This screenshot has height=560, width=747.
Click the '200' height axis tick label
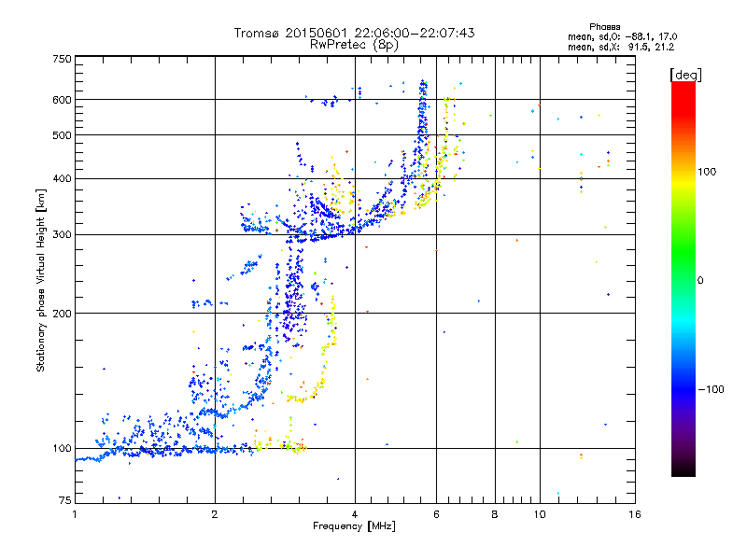tap(62, 314)
